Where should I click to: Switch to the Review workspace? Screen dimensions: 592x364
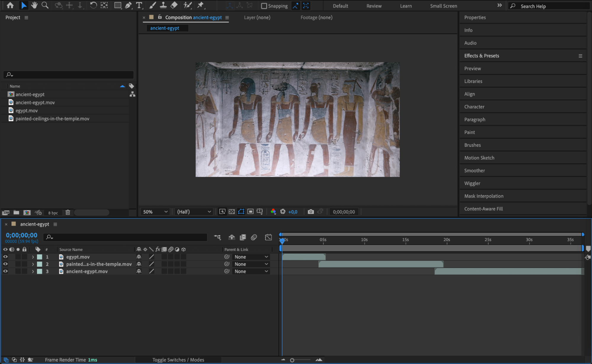pos(374,6)
